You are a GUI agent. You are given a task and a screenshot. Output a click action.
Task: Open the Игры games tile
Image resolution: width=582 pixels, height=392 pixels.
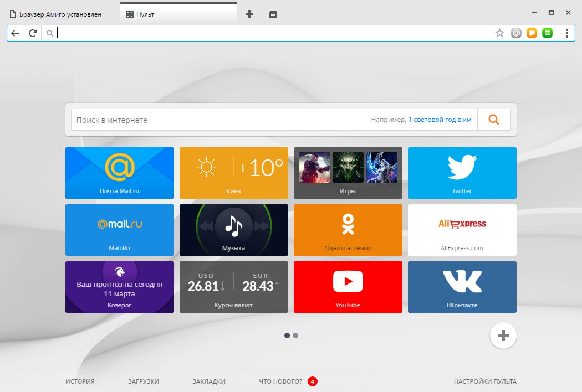click(348, 173)
